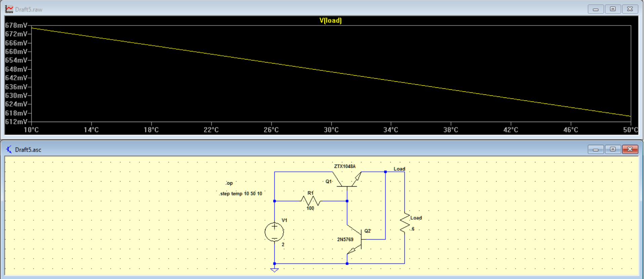The height and width of the screenshot is (279, 644).
Task: Click the ZTX1048A model label
Action: tap(345, 166)
